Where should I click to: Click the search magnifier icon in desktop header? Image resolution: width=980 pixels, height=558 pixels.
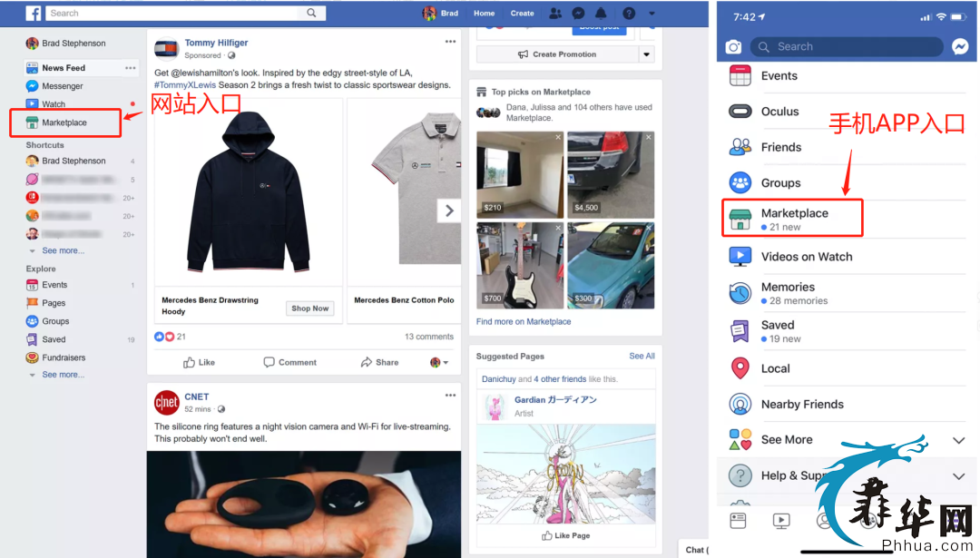[x=311, y=13]
